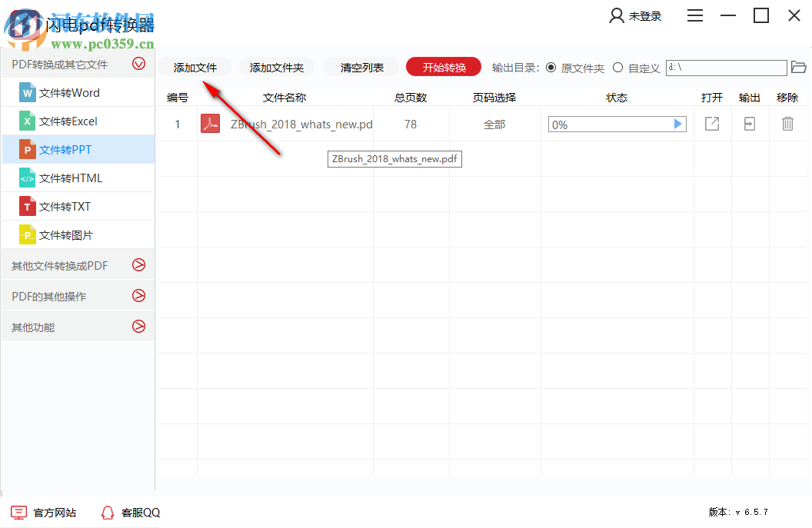This screenshot has width=812, height=528.
Task: Open the ZBrush file via the 打开 icon
Action: coord(711,123)
